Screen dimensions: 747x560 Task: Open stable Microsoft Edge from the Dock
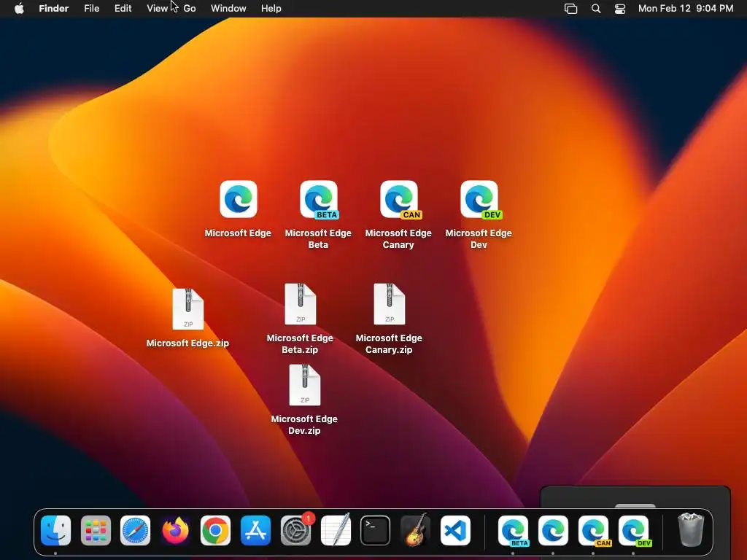553,531
